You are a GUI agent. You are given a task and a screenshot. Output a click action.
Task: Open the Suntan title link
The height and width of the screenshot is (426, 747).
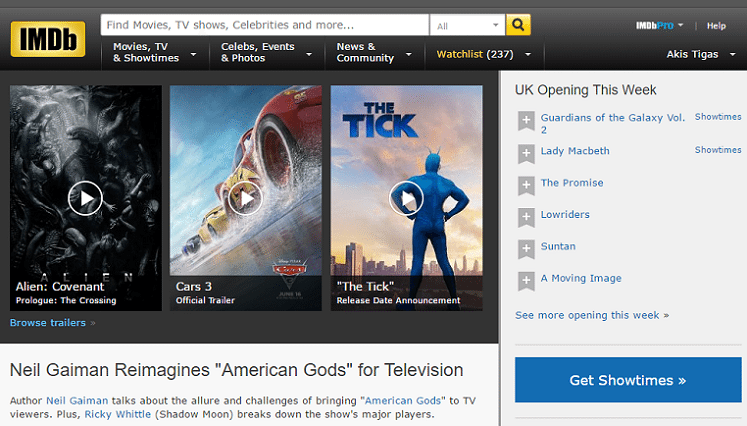coord(558,246)
